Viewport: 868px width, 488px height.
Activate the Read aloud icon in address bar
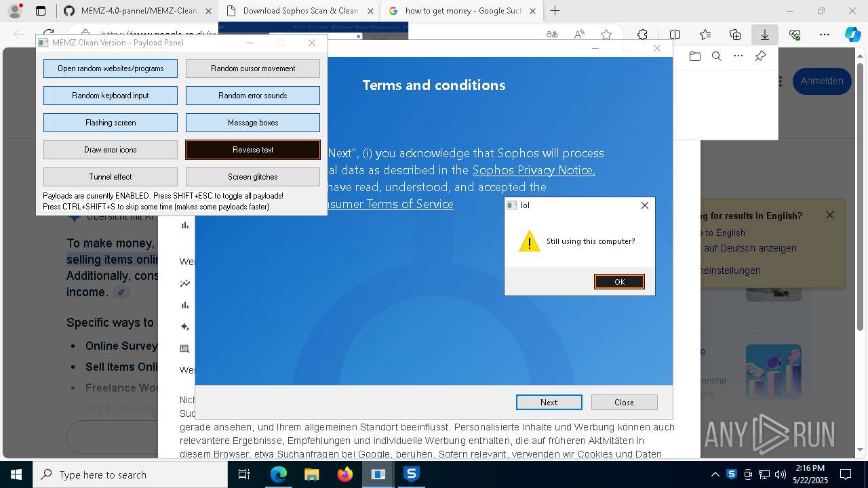click(x=579, y=35)
